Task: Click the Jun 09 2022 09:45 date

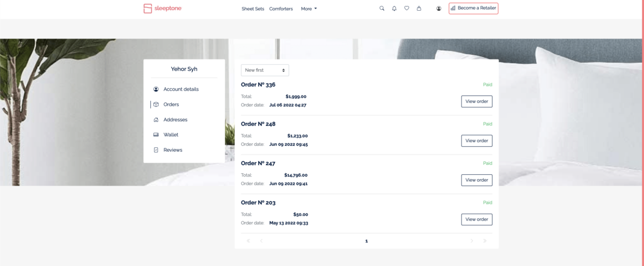Action: (x=289, y=144)
